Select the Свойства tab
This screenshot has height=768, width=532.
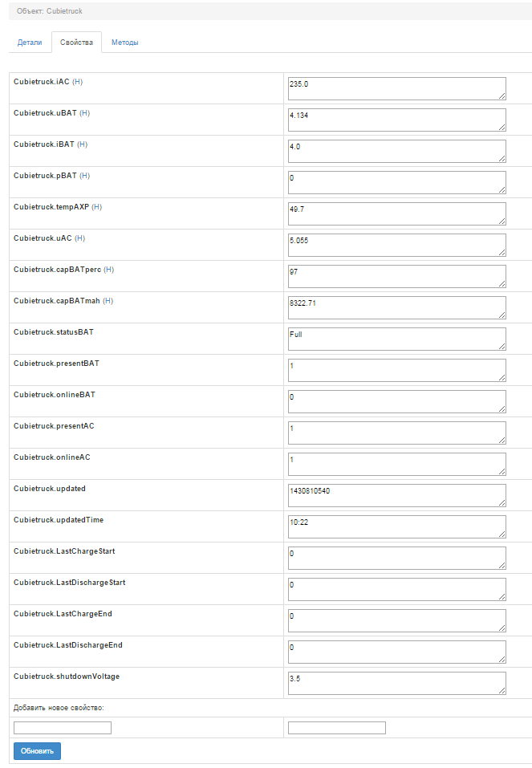click(76, 43)
